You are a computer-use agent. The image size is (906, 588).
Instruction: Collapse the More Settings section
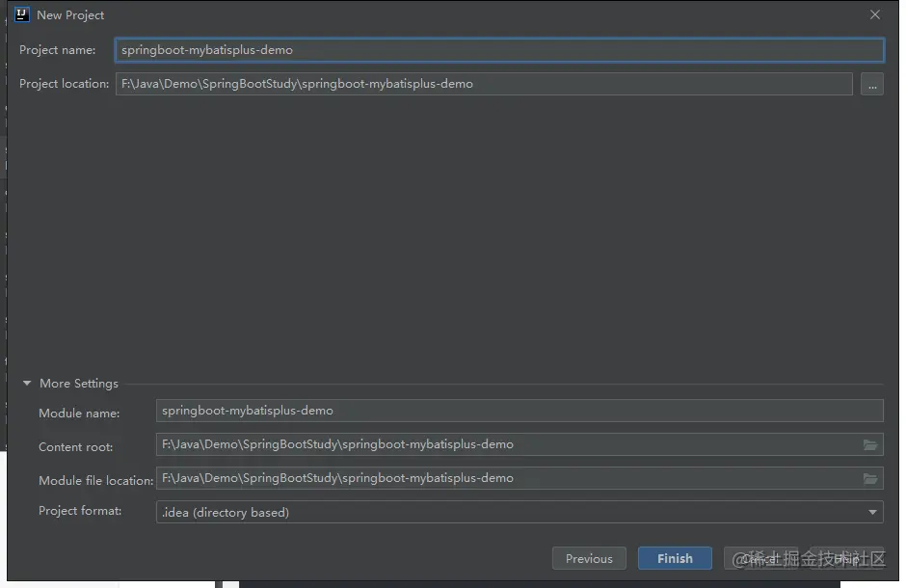tap(27, 383)
